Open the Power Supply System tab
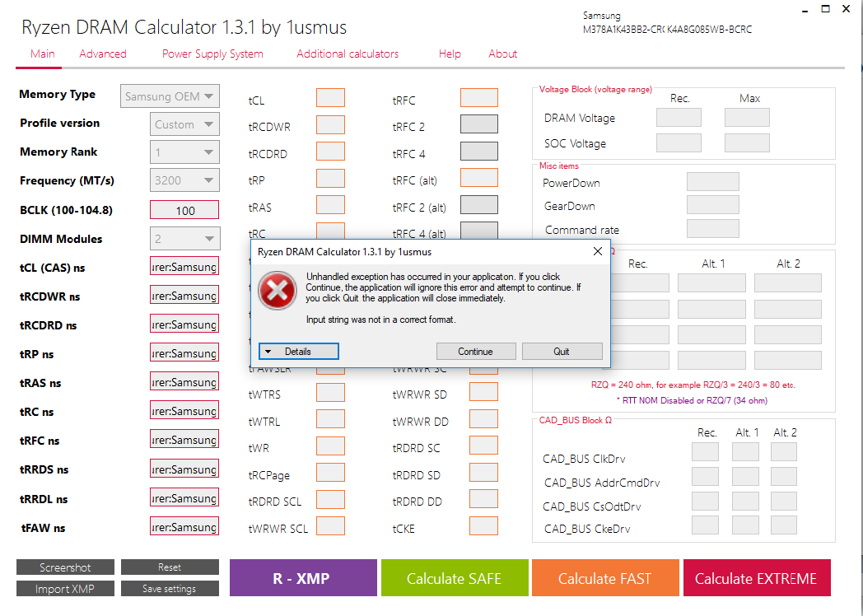This screenshot has height=616, width=863. 212,54
